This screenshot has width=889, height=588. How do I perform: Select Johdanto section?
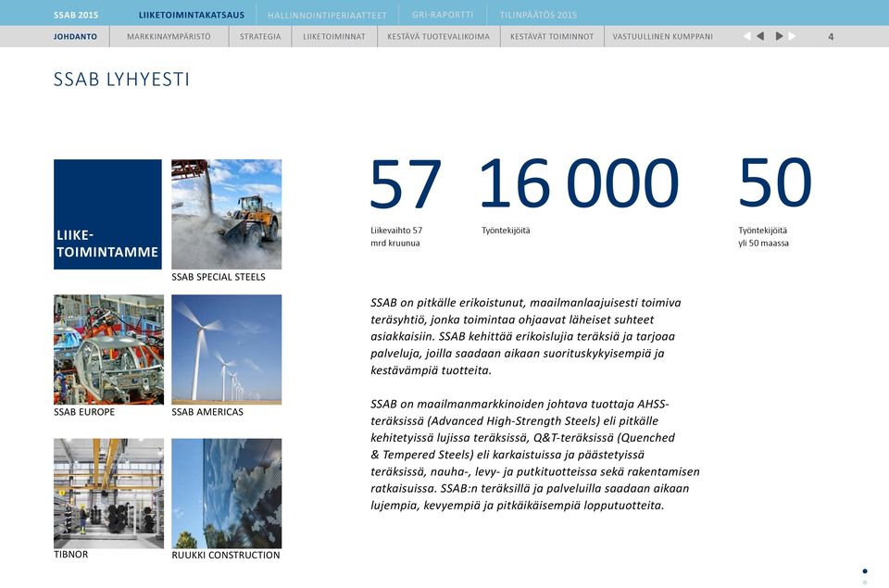75,36
